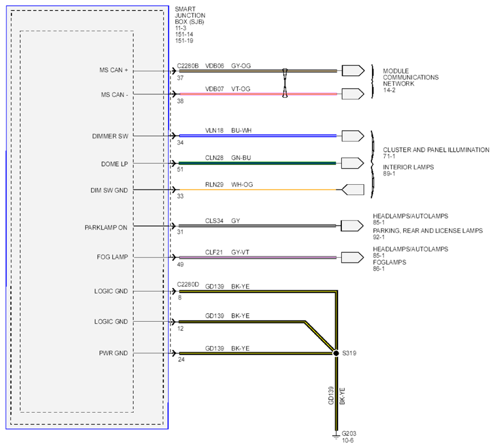Select the S319 splice dot
Image resolution: width=495 pixels, height=448 pixels.
coord(336,353)
